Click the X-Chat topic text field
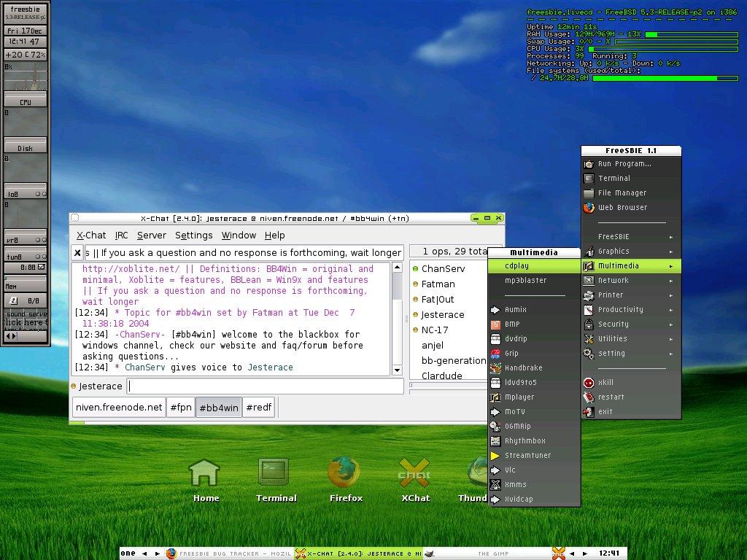Viewport: 747px width, 560px height. (244, 253)
